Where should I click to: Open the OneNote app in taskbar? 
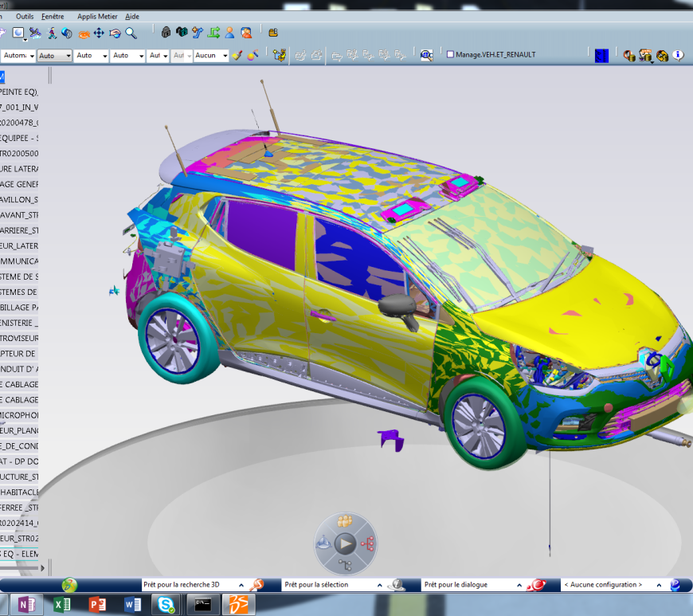pos(26,604)
